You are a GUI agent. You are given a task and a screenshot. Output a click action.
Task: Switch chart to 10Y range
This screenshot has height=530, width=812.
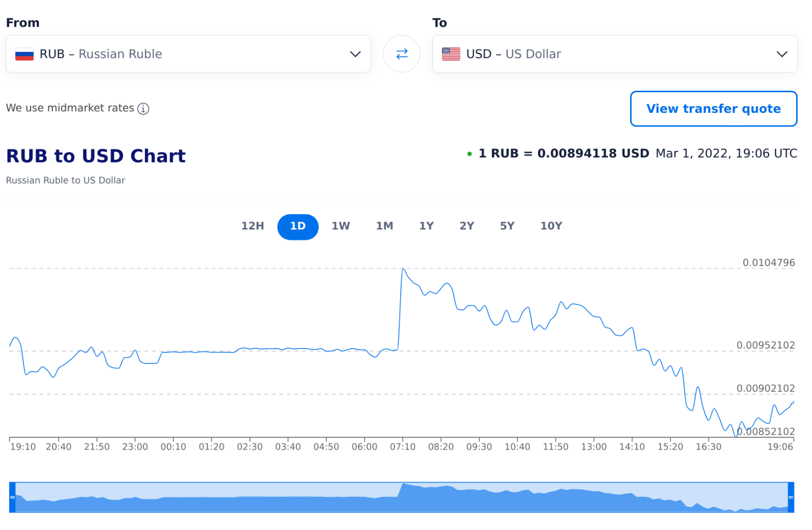click(551, 226)
